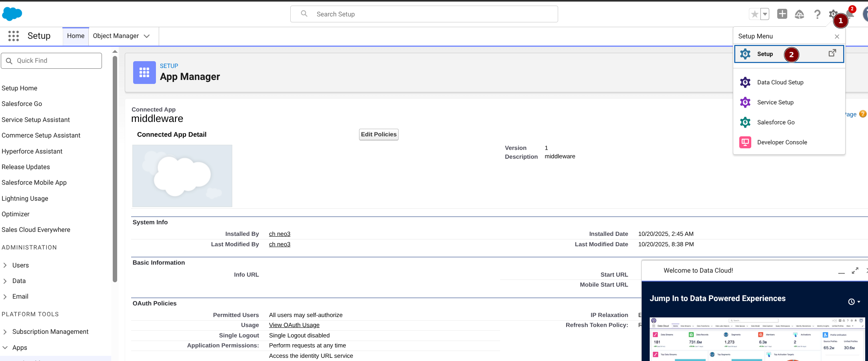Viewport: 868px width, 361px height.
Task: Open the Trailhead guidance icon
Action: click(799, 14)
